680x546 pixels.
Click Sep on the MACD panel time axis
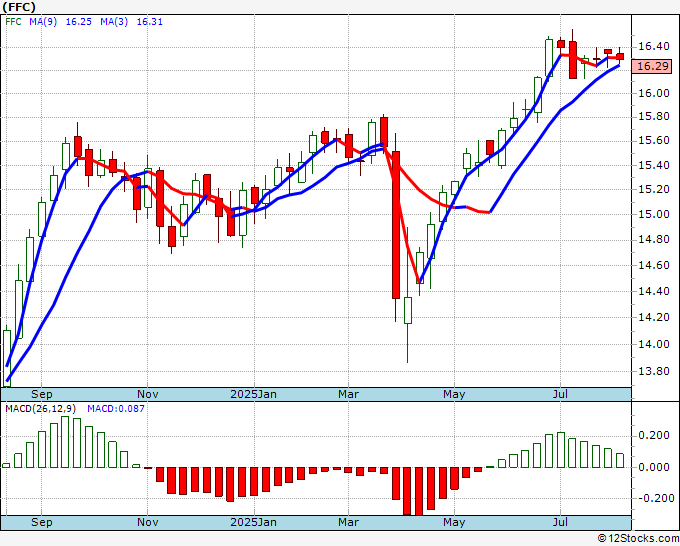click(x=42, y=522)
